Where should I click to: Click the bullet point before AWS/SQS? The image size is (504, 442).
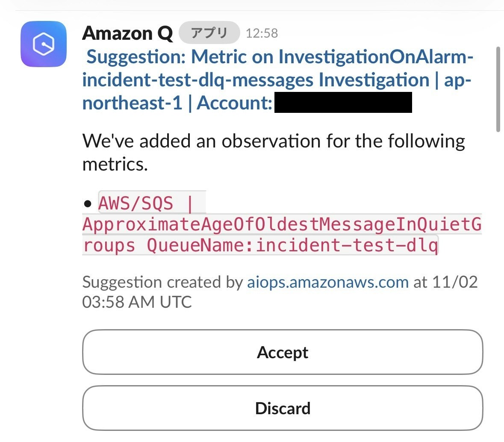88,203
